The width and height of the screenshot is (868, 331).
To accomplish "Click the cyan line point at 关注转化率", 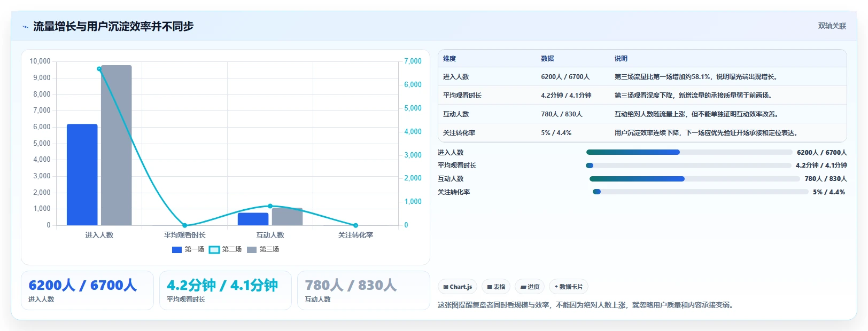I will (x=355, y=225).
